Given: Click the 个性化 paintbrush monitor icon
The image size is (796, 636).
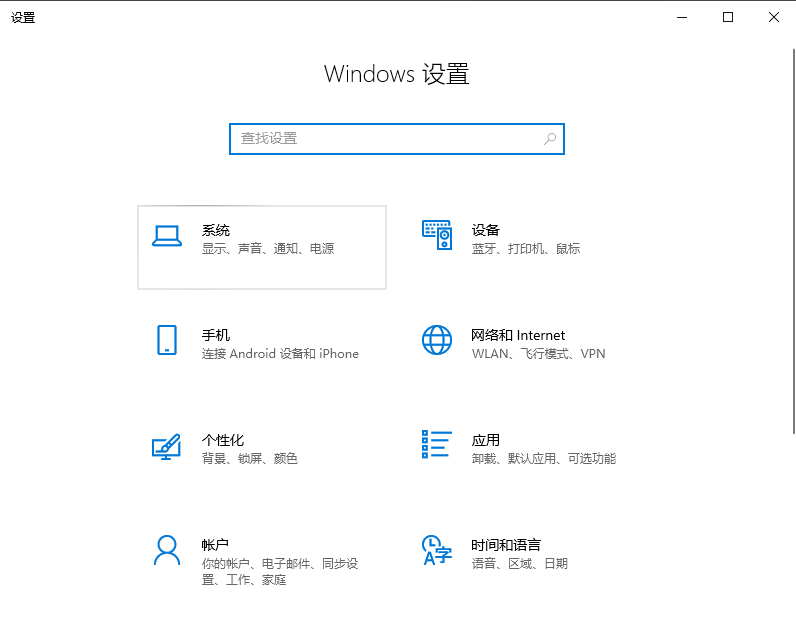Looking at the screenshot, I should point(167,447).
